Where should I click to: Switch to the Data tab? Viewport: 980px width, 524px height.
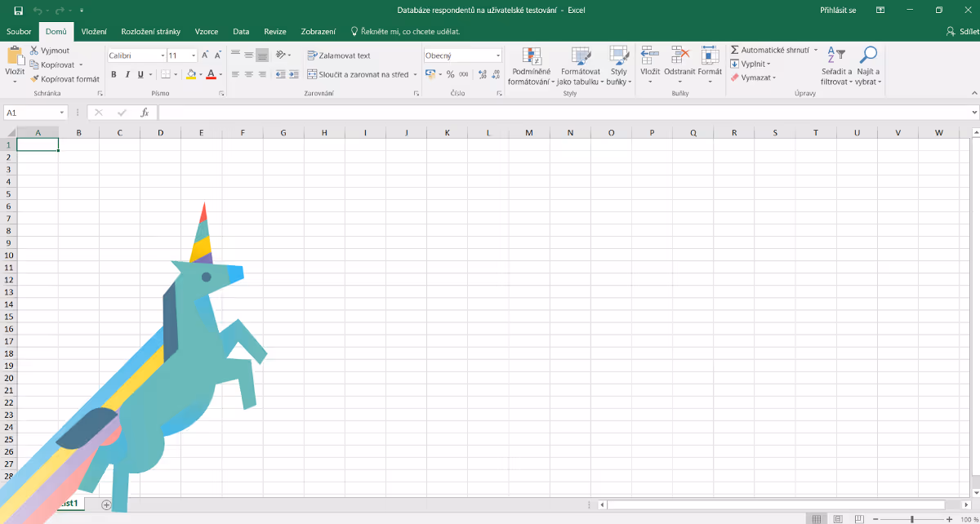click(241, 31)
